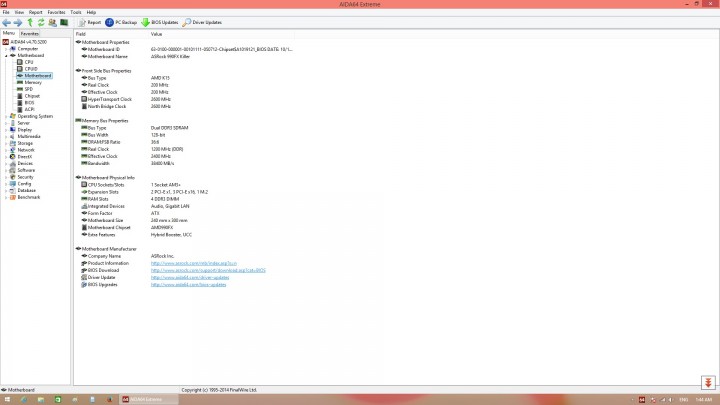Expand the DirectX tree node
The height and width of the screenshot is (405, 720).
(x=6, y=157)
